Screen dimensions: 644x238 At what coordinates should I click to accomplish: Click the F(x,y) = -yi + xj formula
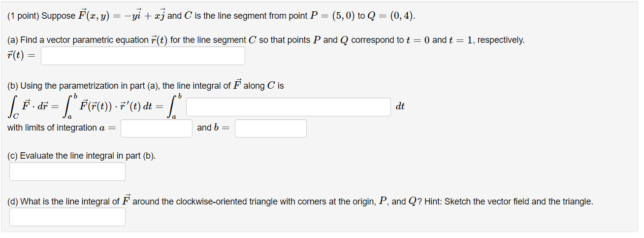tap(122, 15)
